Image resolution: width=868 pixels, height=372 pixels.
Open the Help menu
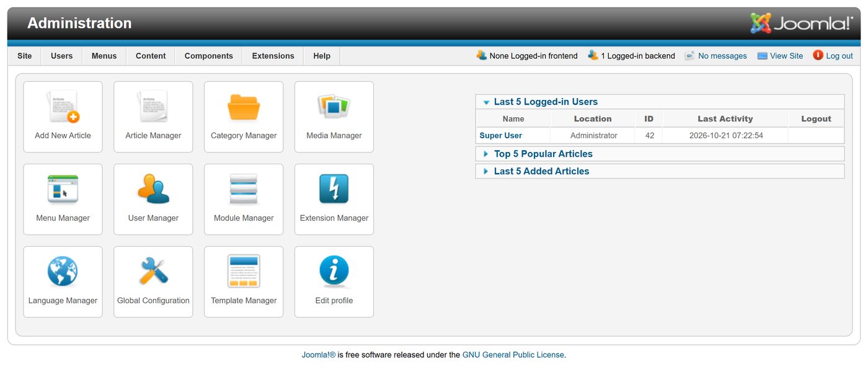click(x=322, y=56)
